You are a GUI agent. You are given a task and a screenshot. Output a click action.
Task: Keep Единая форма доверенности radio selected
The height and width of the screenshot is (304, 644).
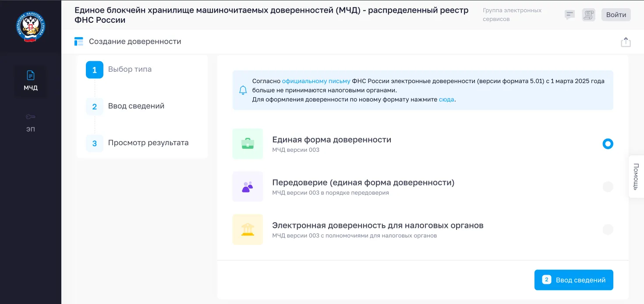[608, 143]
